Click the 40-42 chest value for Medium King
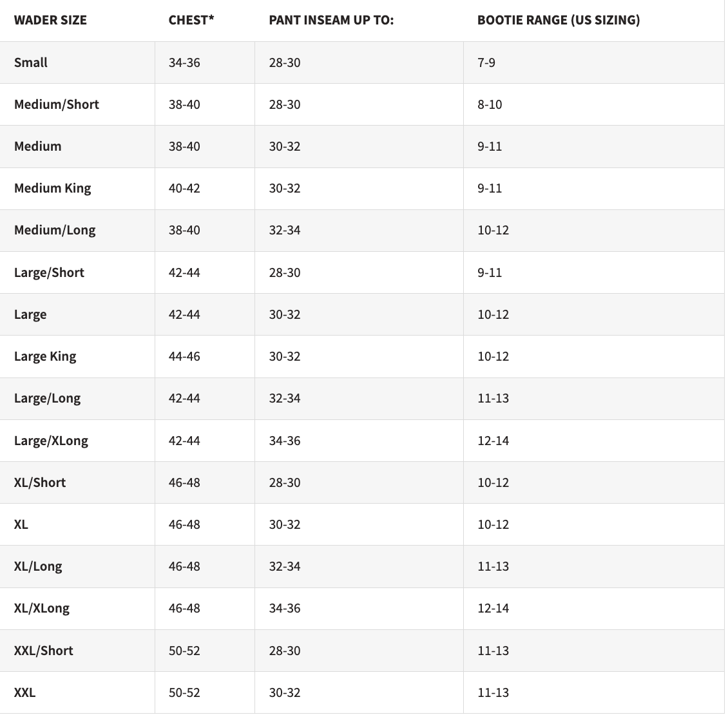The width and height of the screenshot is (728, 715). (184, 189)
